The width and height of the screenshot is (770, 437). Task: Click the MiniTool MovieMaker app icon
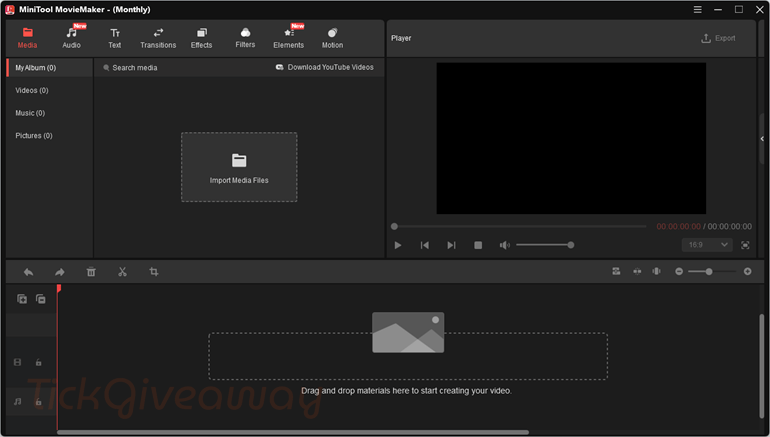click(10, 9)
